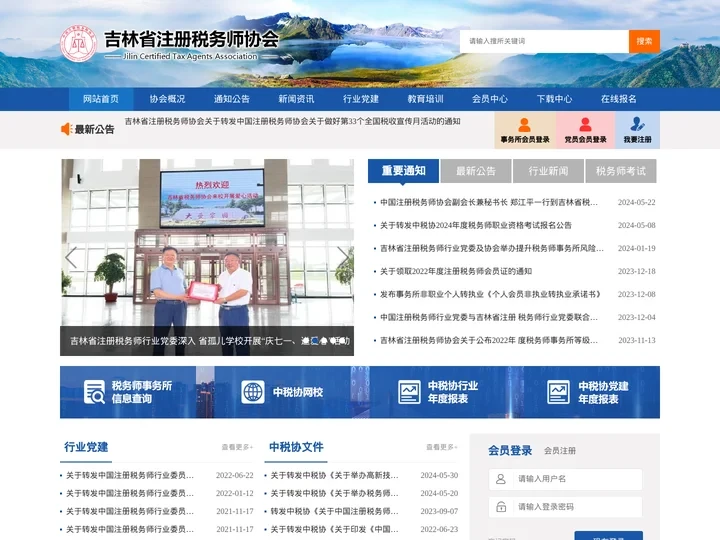Open 新闻资讯 menu item
The width and height of the screenshot is (720, 540).
296,99
